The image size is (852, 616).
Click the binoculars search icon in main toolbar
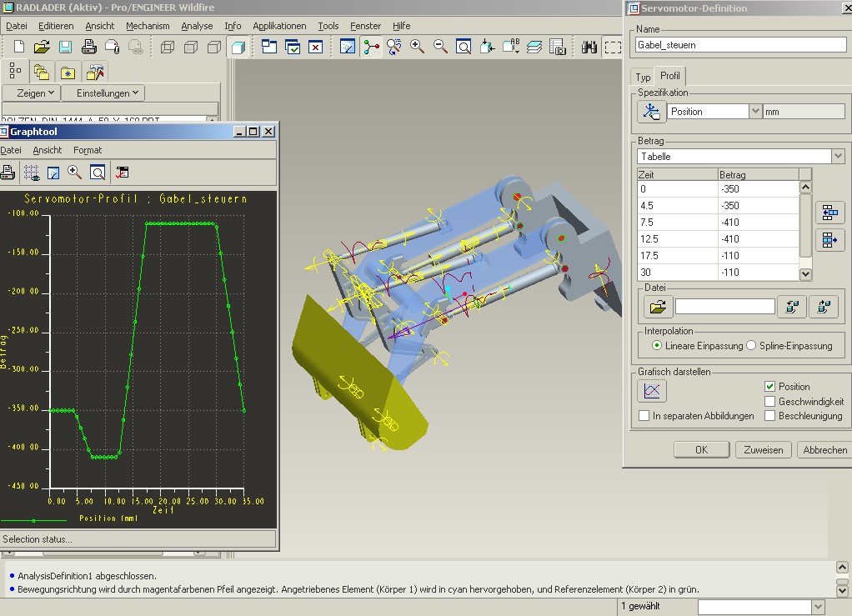(589, 48)
